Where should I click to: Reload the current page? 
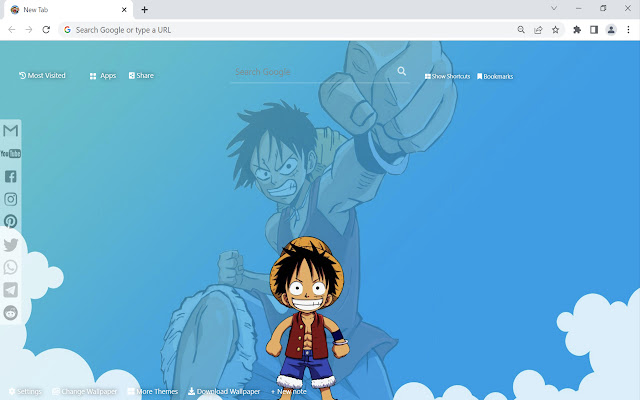[46, 30]
